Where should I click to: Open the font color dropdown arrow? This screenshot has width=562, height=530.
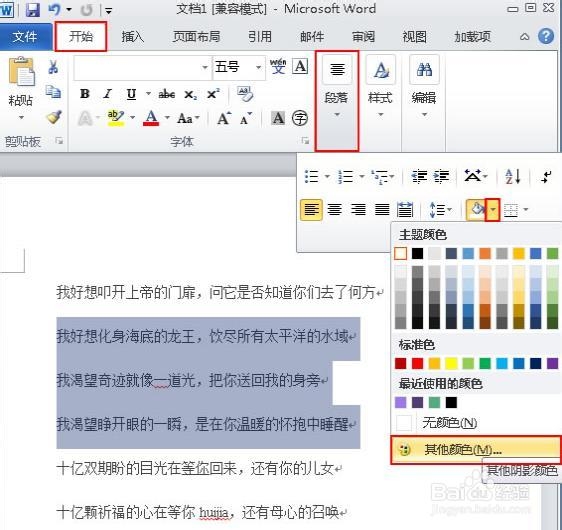pos(167,118)
